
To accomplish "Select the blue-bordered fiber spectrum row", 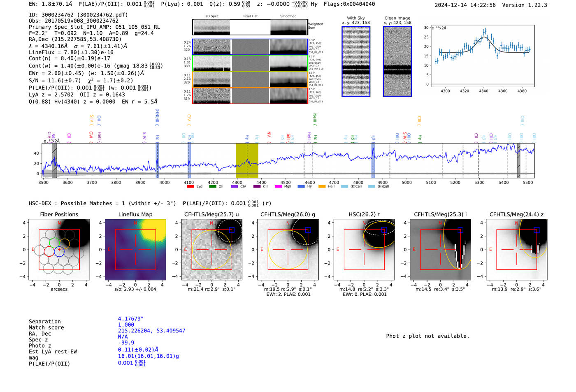I will 250,47.
